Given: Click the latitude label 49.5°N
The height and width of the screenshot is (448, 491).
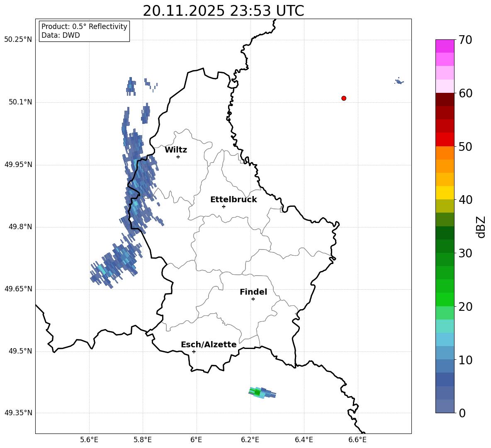Looking at the screenshot, I should (20, 351).
